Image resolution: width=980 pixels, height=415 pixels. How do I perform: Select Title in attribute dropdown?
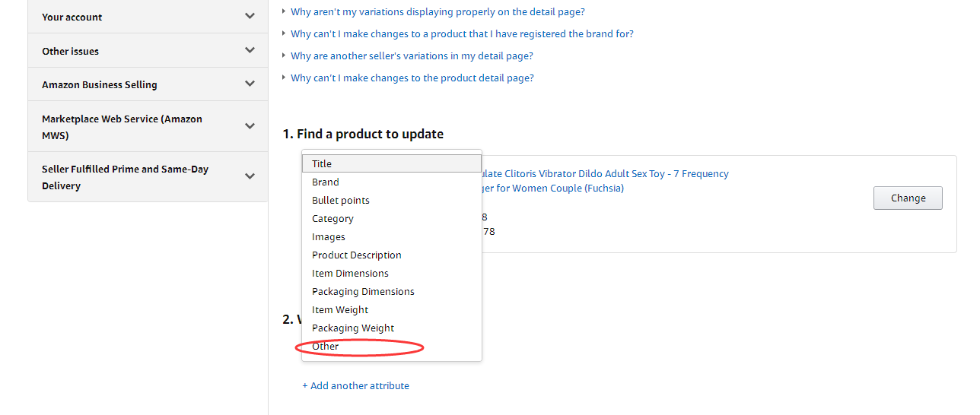[322, 163]
